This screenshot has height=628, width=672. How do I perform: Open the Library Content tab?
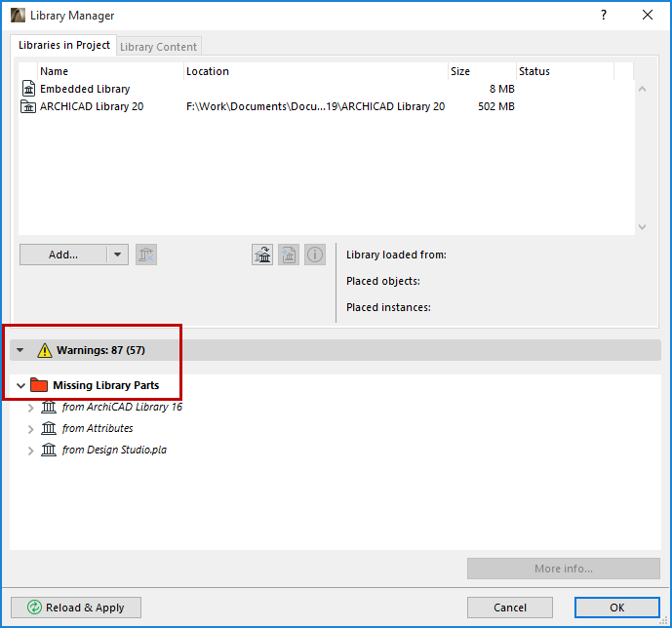coord(159,47)
